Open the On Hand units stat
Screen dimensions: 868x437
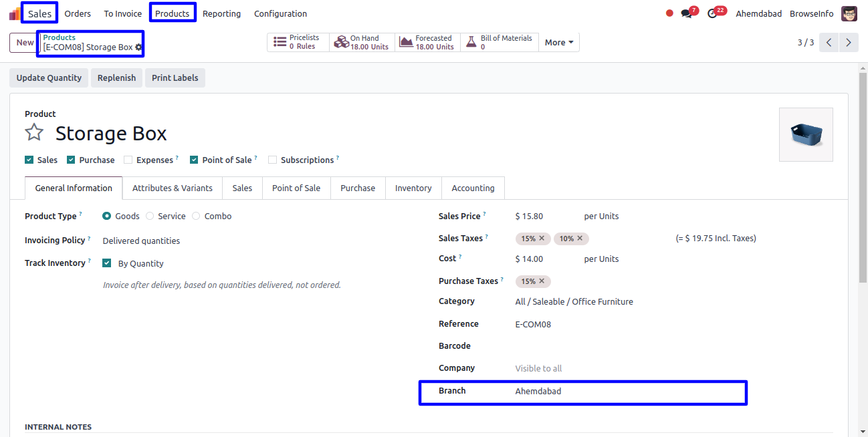tap(362, 43)
